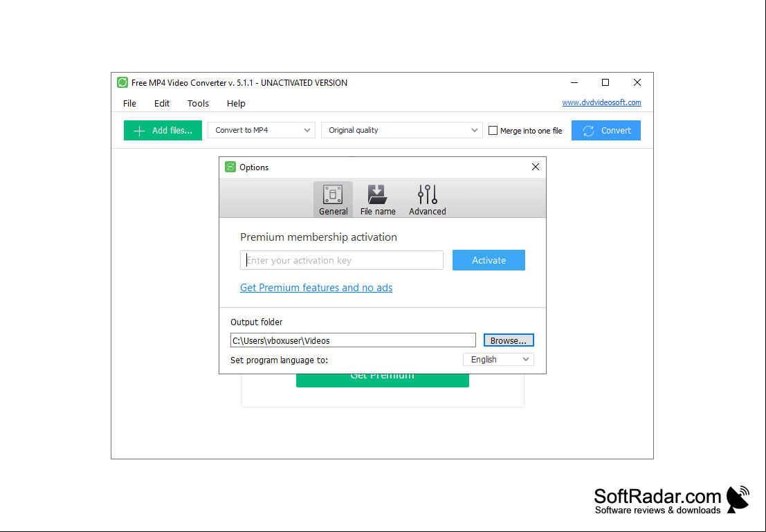Start conversion with the Convert button
The image size is (766, 532).
coord(605,131)
